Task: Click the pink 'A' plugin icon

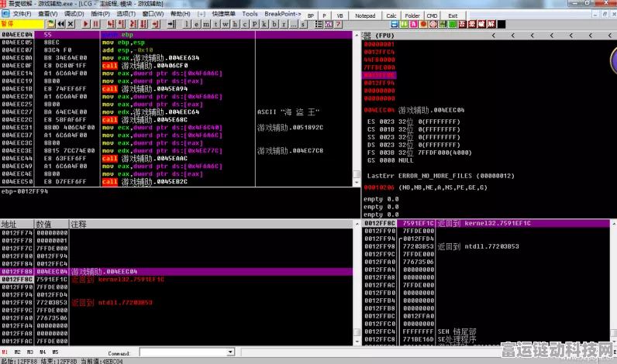Action: [x=414, y=24]
